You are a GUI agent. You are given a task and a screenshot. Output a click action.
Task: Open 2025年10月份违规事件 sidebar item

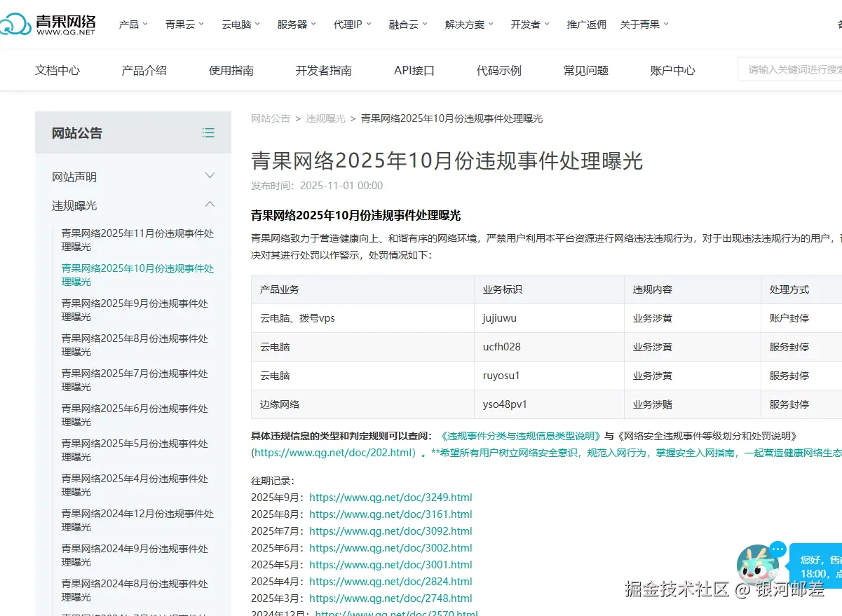coord(137,275)
